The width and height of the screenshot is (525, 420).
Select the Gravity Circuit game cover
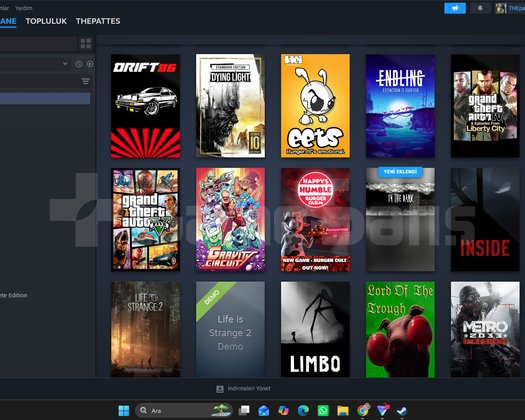(x=230, y=220)
